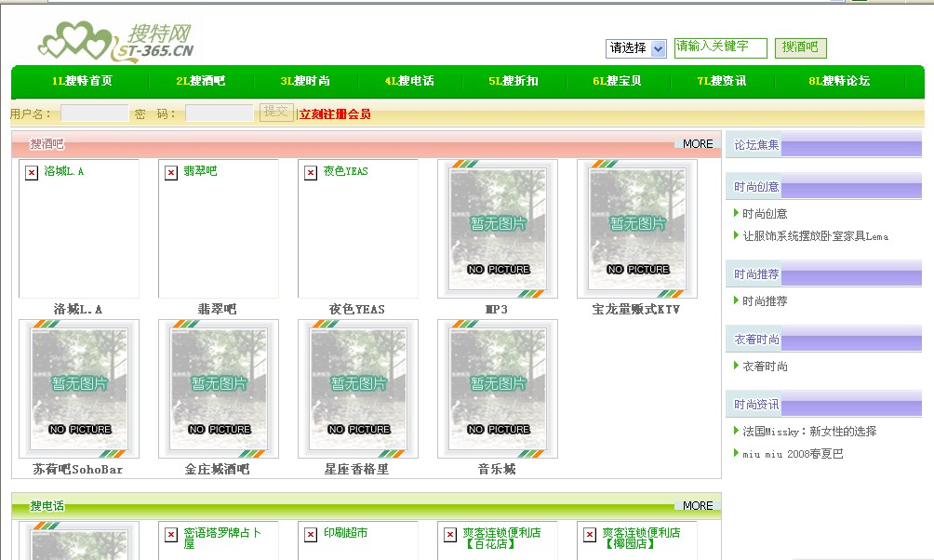The height and width of the screenshot is (560, 934).
Task: Click the 星座香格里 caption text
Action: tap(357, 470)
